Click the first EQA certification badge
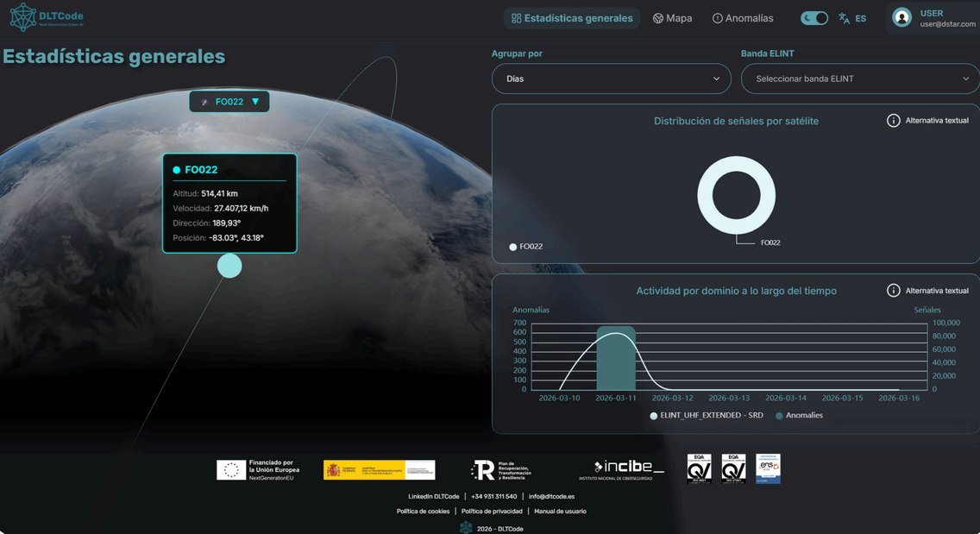 (699, 468)
